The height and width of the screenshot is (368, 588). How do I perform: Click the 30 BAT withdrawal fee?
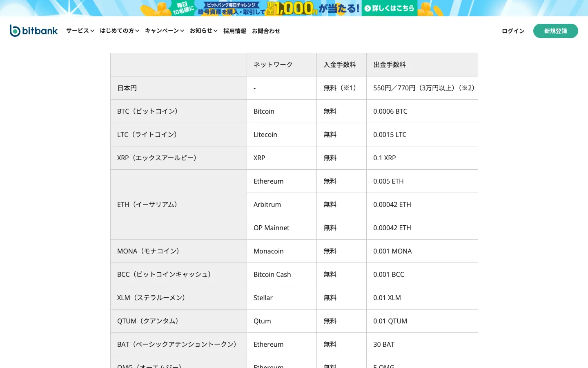point(422,344)
